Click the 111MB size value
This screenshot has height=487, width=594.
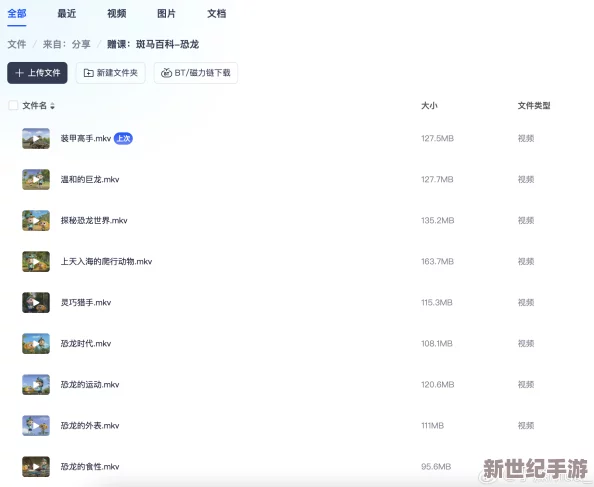click(x=432, y=426)
